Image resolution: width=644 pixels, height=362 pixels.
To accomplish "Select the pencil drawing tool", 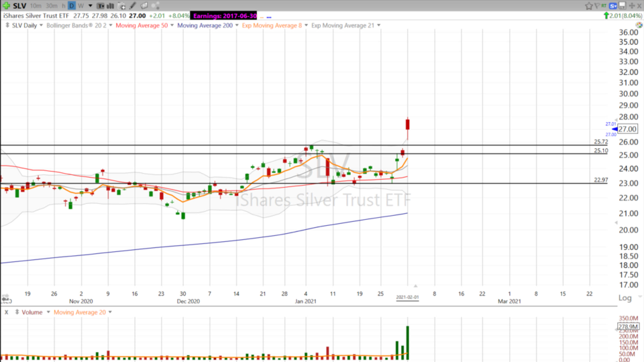I will 133,6.
